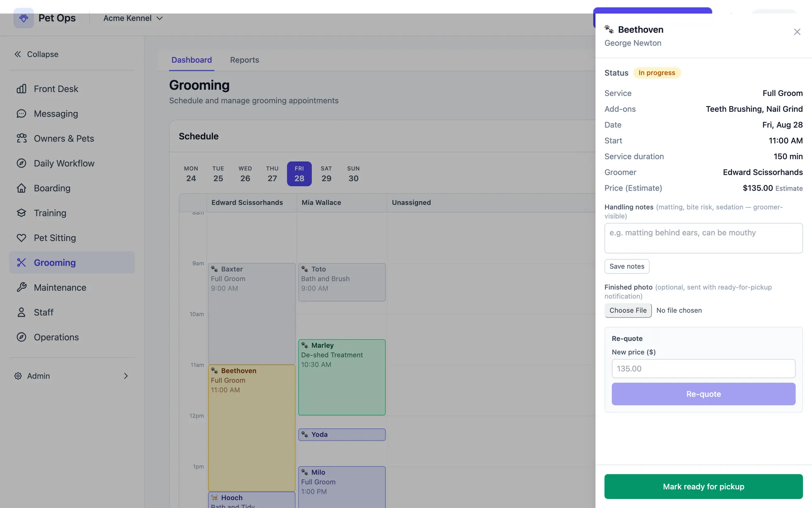Screen dimensions: 812x508
Task: Click Choose File for finished photo
Action: [x=628, y=310]
